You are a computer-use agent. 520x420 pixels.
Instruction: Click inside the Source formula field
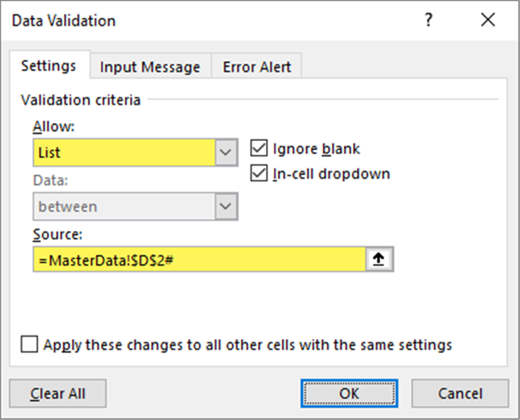(x=199, y=260)
